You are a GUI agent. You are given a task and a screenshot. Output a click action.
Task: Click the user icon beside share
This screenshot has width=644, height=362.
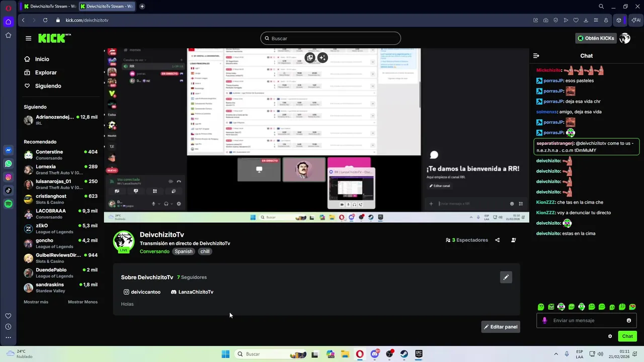tap(513, 240)
